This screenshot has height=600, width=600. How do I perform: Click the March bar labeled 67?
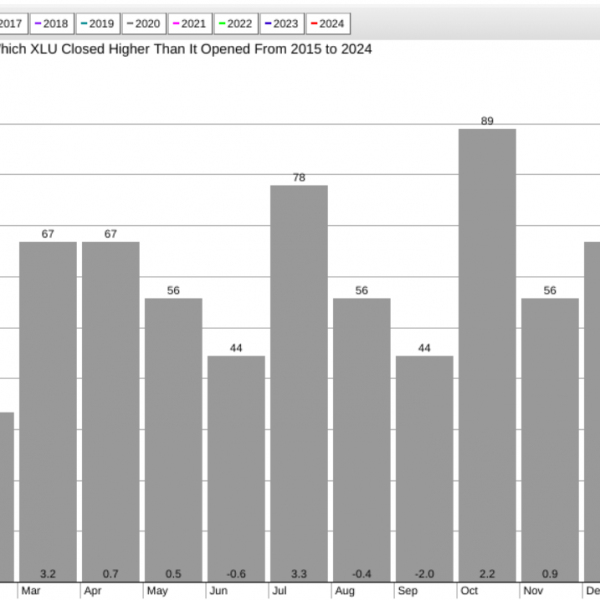48,412
